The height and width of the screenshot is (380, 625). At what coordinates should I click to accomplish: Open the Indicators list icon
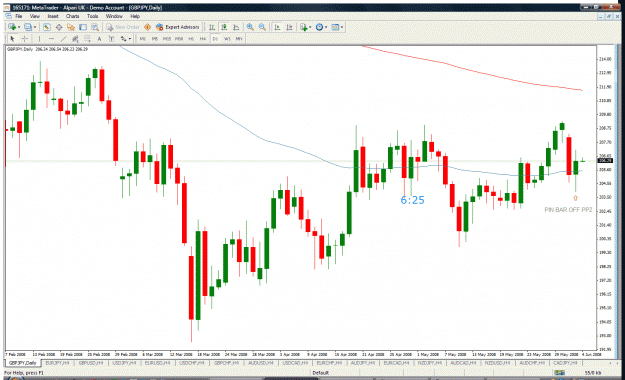click(x=304, y=27)
